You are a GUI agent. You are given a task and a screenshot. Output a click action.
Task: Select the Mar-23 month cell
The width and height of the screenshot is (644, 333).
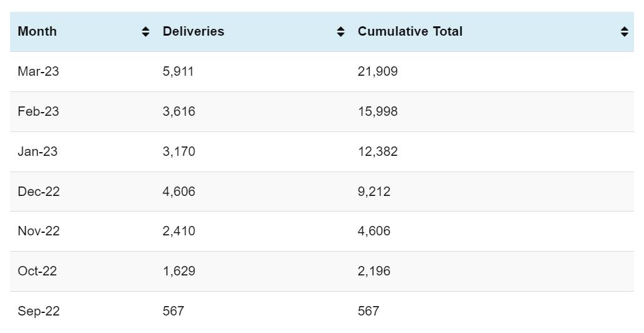coord(38,71)
